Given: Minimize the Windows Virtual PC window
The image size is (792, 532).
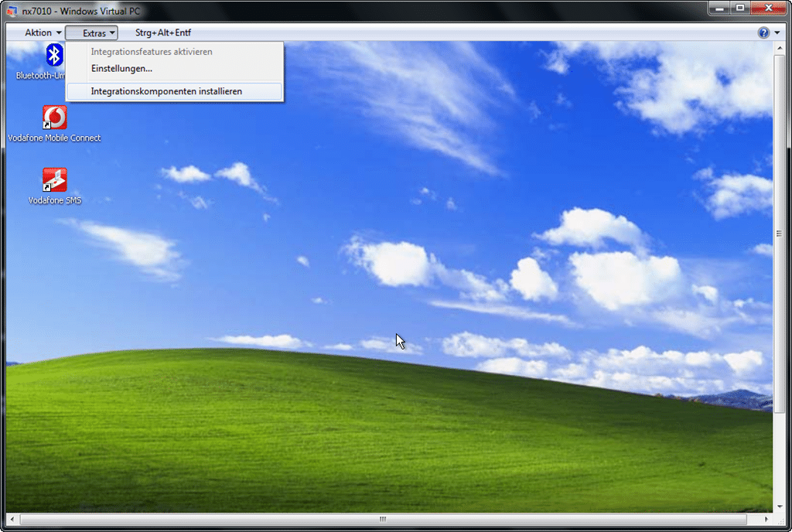Looking at the screenshot, I should (720, 8).
